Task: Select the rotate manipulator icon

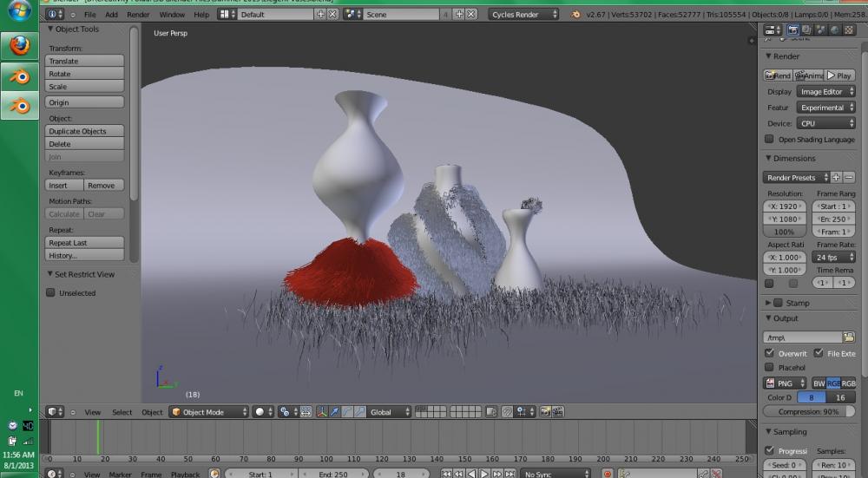Action: coord(347,411)
